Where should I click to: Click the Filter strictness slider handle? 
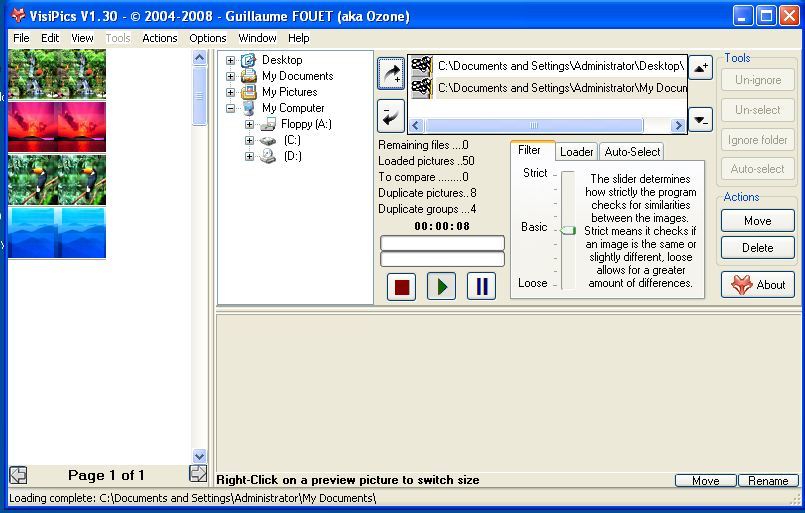coord(568,230)
